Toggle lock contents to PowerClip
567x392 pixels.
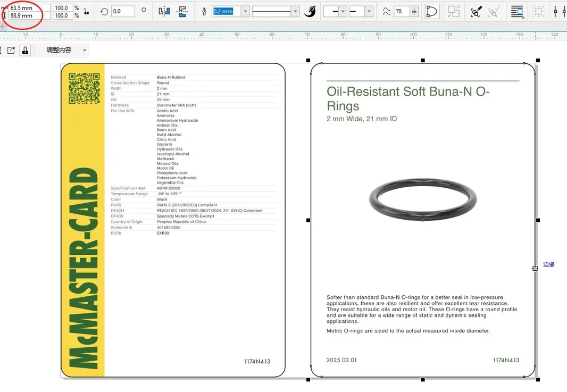click(x=26, y=51)
